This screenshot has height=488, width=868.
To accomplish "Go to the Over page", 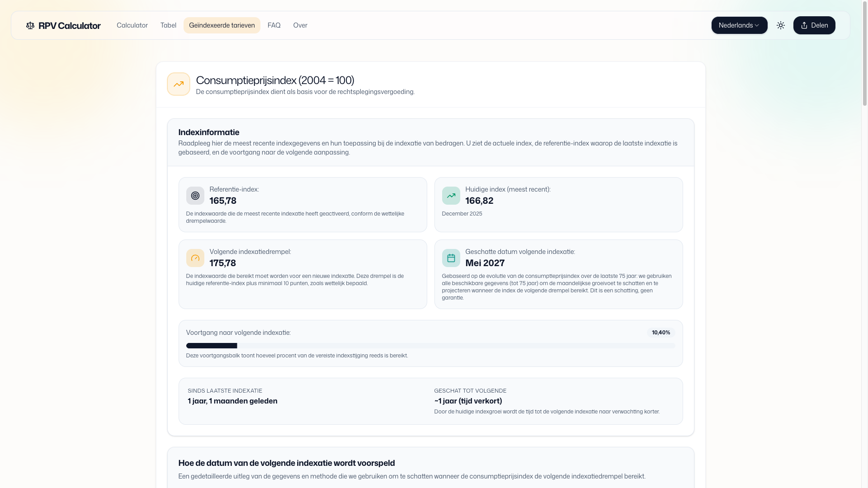I will (x=300, y=26).
